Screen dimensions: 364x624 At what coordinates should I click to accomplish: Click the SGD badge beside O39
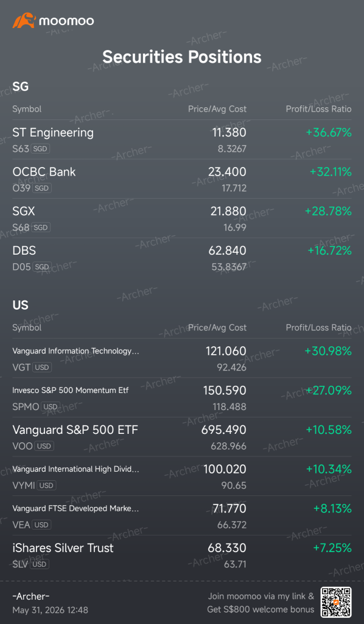42,188
